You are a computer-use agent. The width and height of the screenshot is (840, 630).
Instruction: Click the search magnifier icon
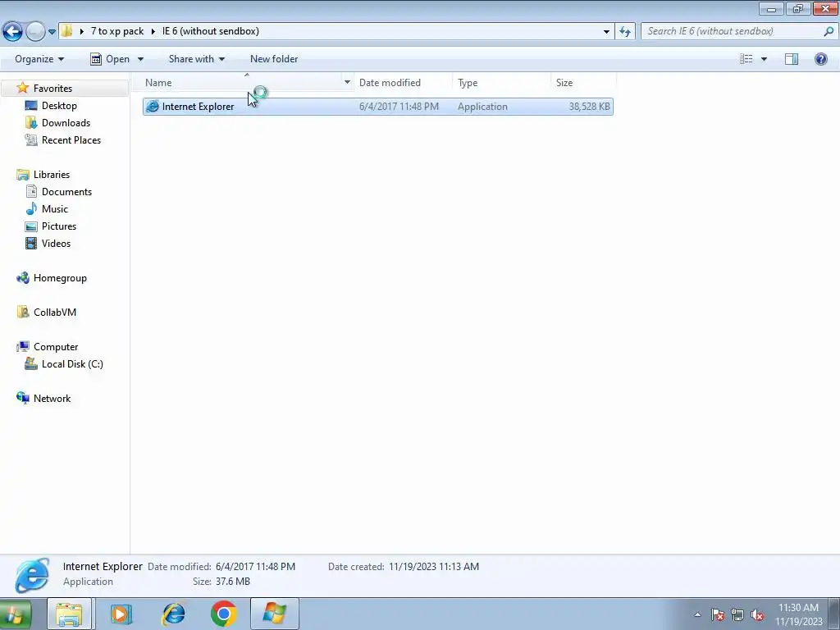click(x=829, y=31)
